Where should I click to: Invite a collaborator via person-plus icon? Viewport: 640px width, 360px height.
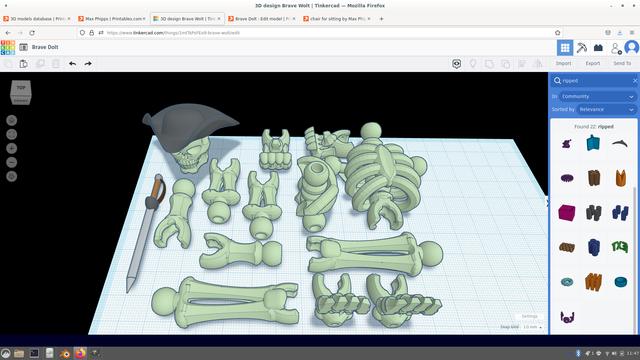[616, 48]
